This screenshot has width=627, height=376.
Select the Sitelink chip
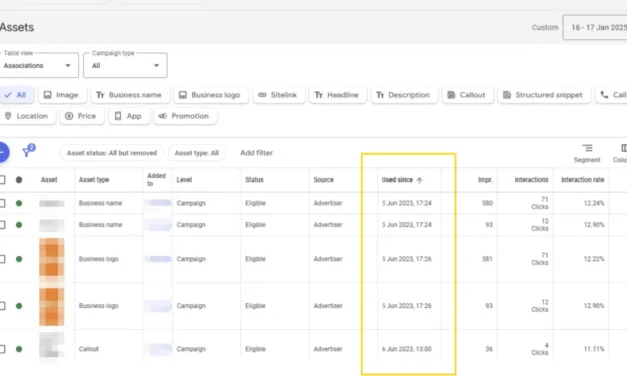[278, 95]
